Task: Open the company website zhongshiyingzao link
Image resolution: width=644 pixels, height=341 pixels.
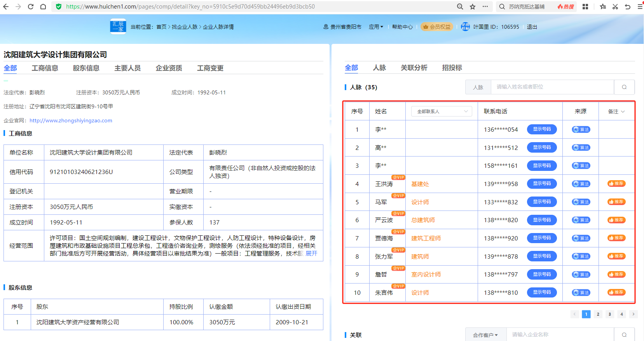Action: [71, 120]
